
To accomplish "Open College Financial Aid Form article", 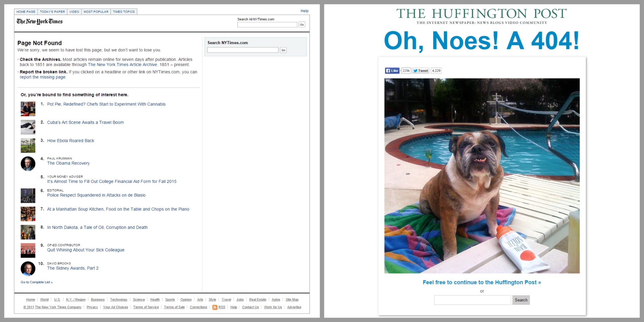I will [112, 182].
